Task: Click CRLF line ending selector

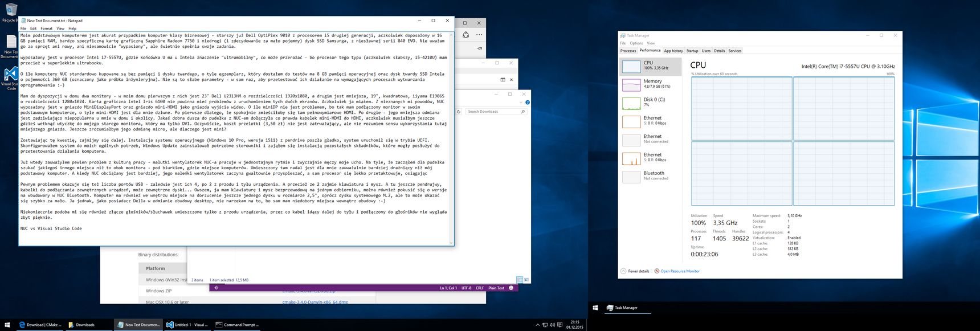Action: (480, 288)
